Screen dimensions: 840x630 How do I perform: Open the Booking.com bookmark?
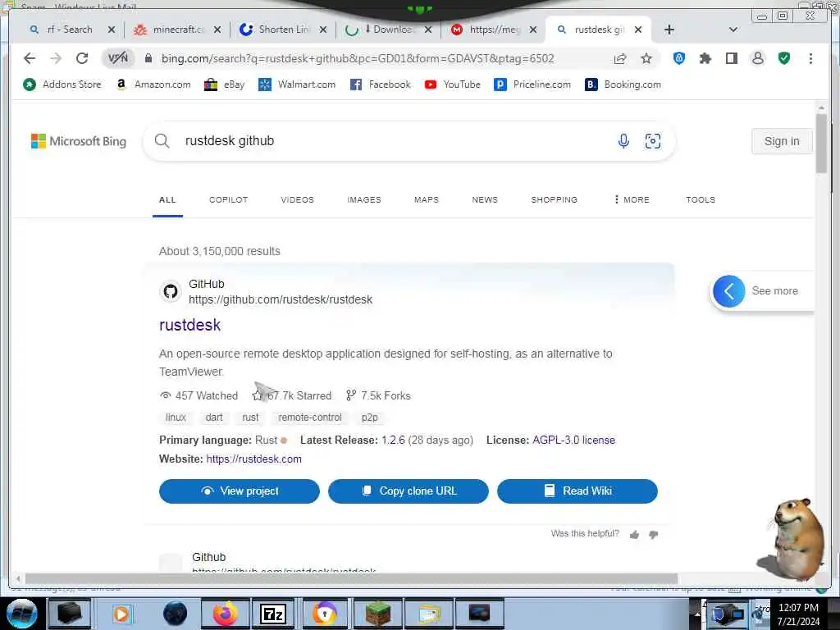(623, 84)
